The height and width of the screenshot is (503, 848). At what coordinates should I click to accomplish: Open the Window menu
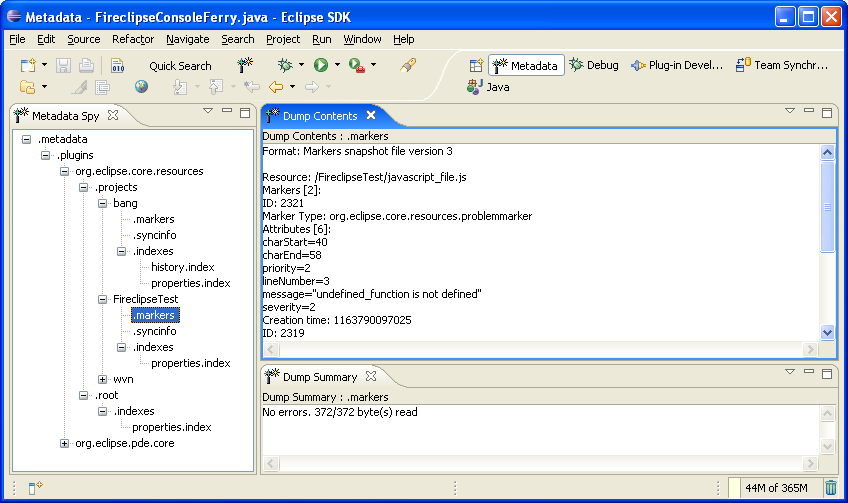tap(362, 39)
